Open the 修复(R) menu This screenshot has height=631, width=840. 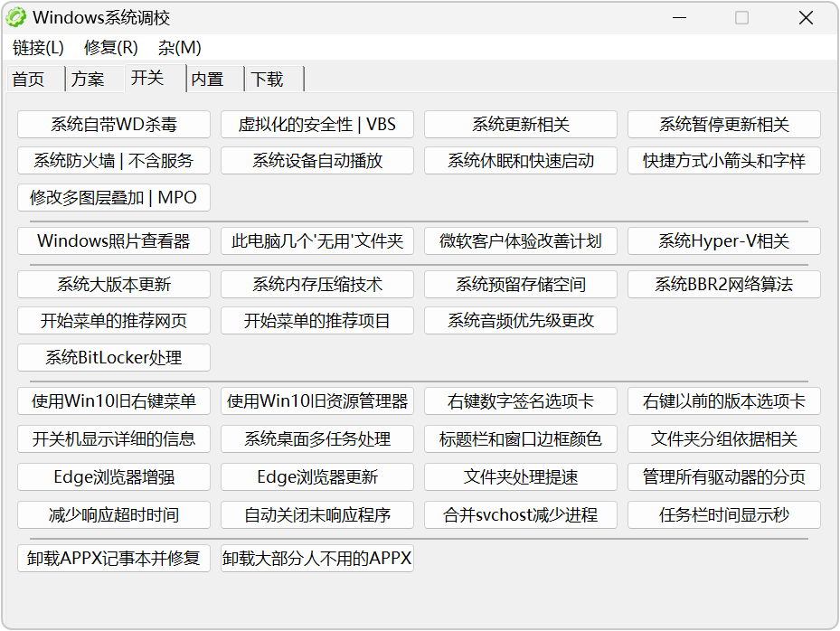tap(111, 48)
